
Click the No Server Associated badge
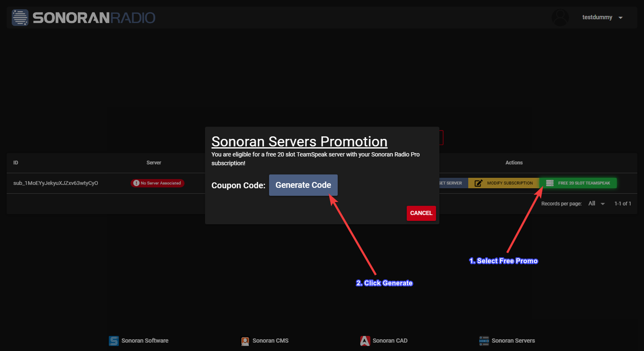click(x=157, y=183)
